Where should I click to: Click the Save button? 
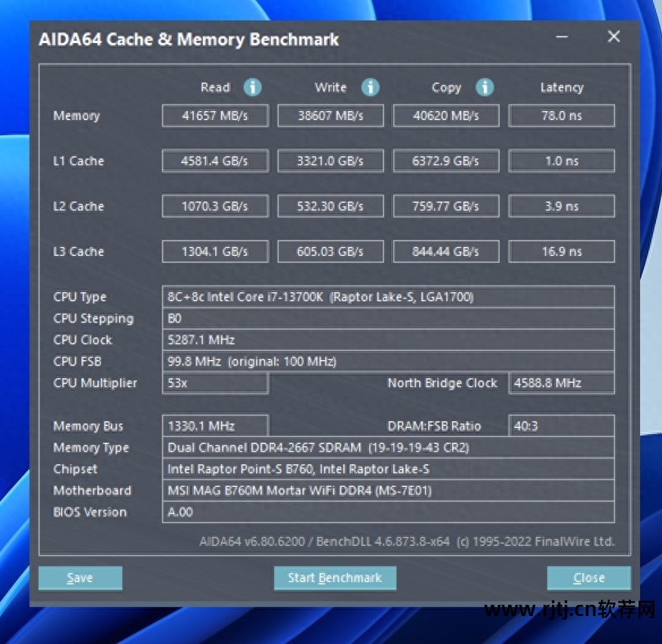(x=80, y=578)
